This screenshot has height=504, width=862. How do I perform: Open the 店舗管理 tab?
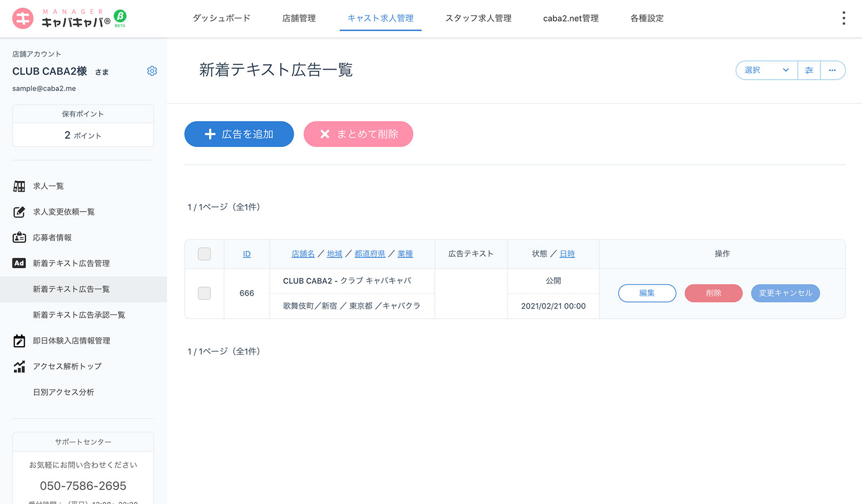tap(299, 18)
